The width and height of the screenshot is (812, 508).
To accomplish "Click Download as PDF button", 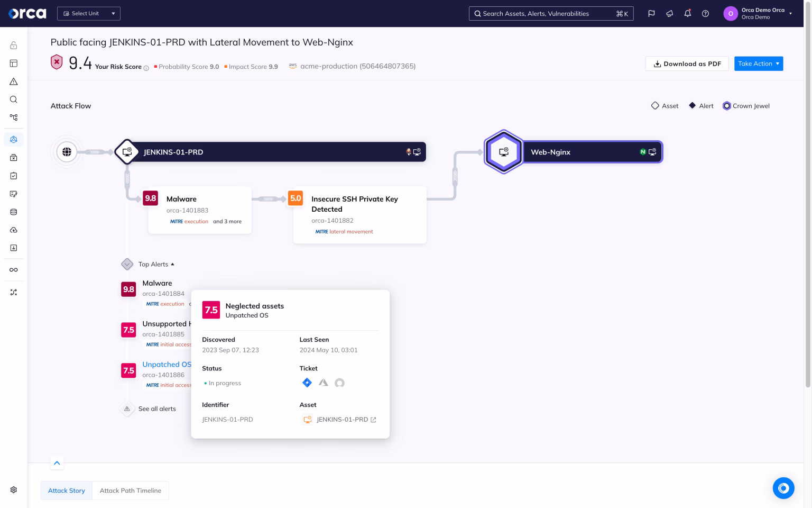I will point(687,63).
